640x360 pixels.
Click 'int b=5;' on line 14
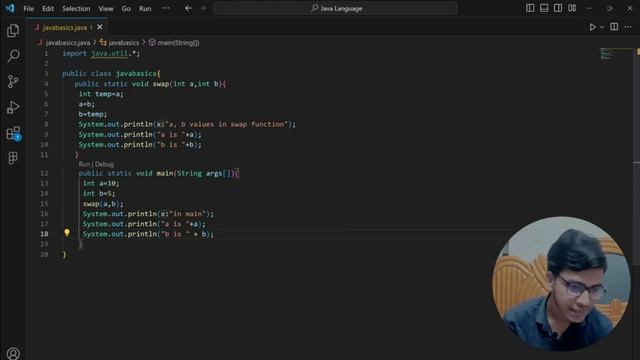99,193
